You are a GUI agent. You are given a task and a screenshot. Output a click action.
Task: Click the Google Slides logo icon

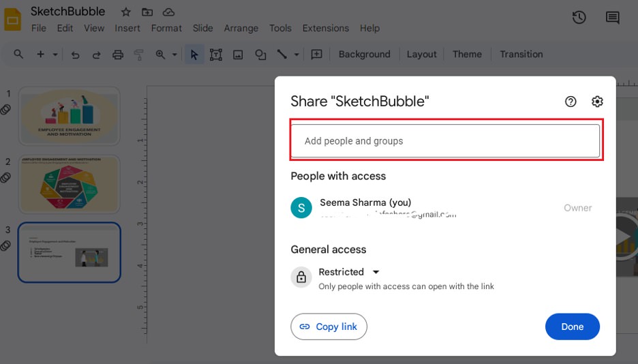coord(13,20)
